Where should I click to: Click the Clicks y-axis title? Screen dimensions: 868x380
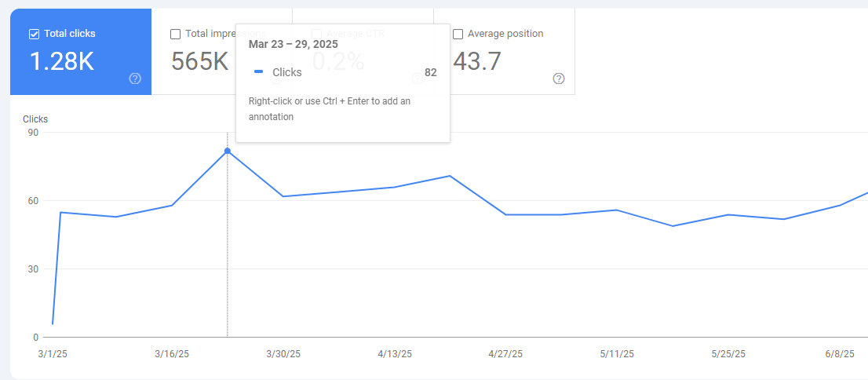[x=35, y=119]
